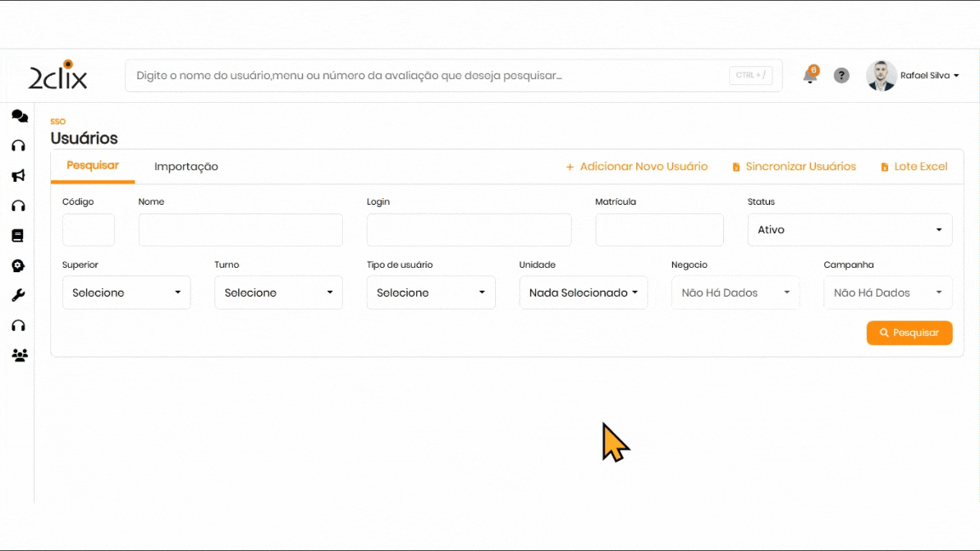Open the Superior dropdown
Screen dimensions: 980x551
126,293
